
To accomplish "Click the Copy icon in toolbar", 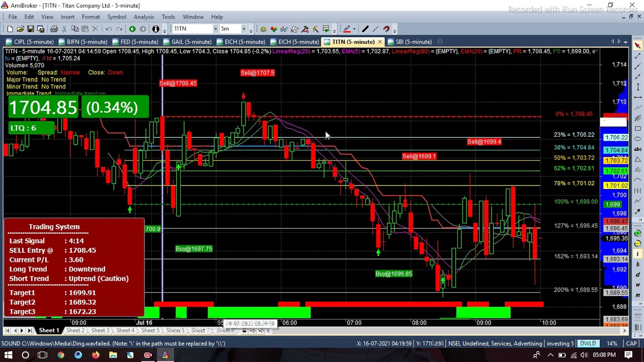I will 74,29.
